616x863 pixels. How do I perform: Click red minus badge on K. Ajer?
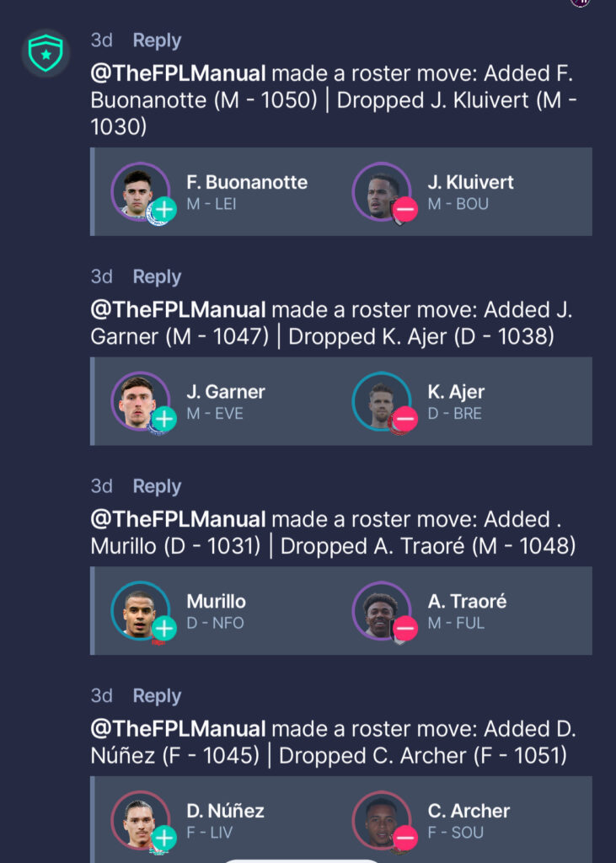pyautogui.click(x=404, y=420)
